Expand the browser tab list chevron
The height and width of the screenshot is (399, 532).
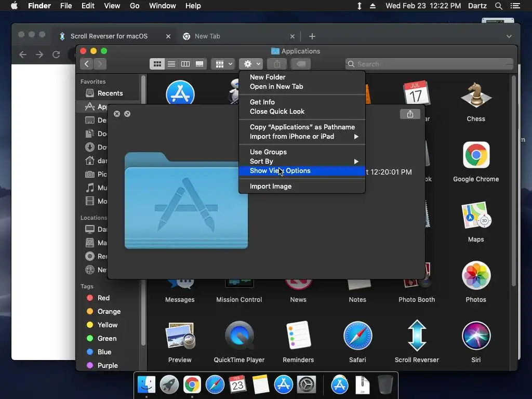pos(509,36)
